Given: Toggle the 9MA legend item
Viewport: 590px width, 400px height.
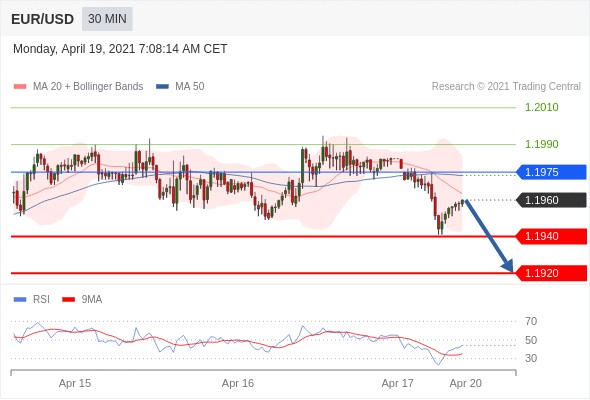Looking at the screenshot, I should click(82, 300).
